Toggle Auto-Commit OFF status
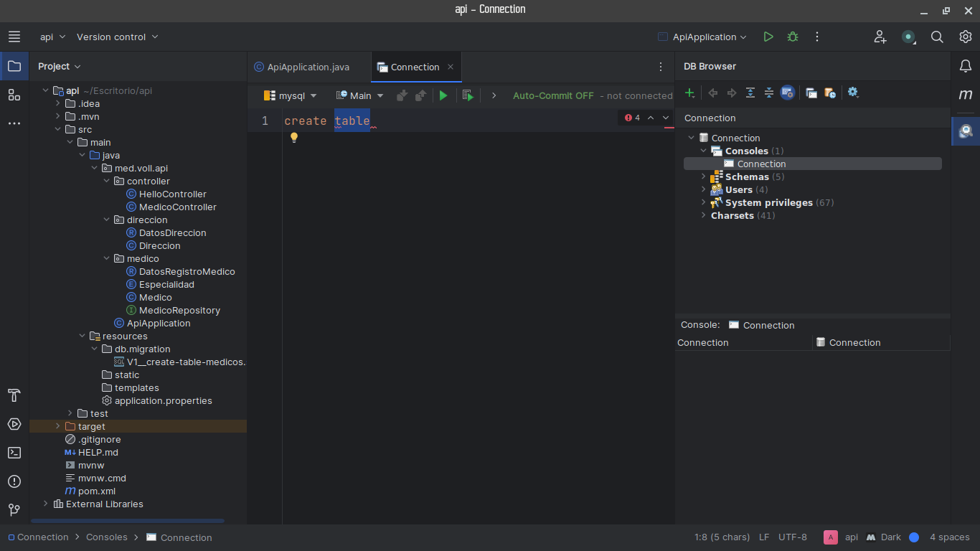The width and height of the screenshot is (980, 551). tap(553, 95)
